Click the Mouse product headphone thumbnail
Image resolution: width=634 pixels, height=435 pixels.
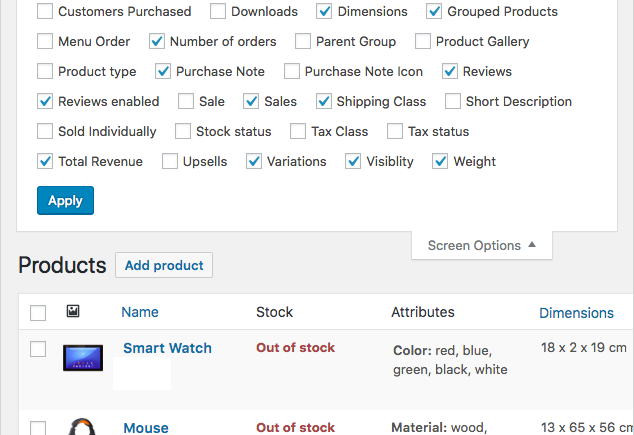(83, 427)
